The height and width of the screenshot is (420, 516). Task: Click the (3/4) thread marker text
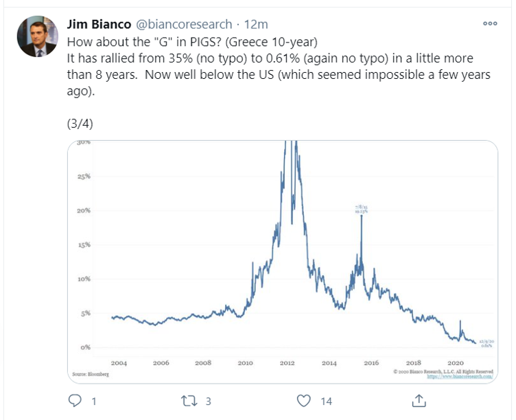[80, 124]
